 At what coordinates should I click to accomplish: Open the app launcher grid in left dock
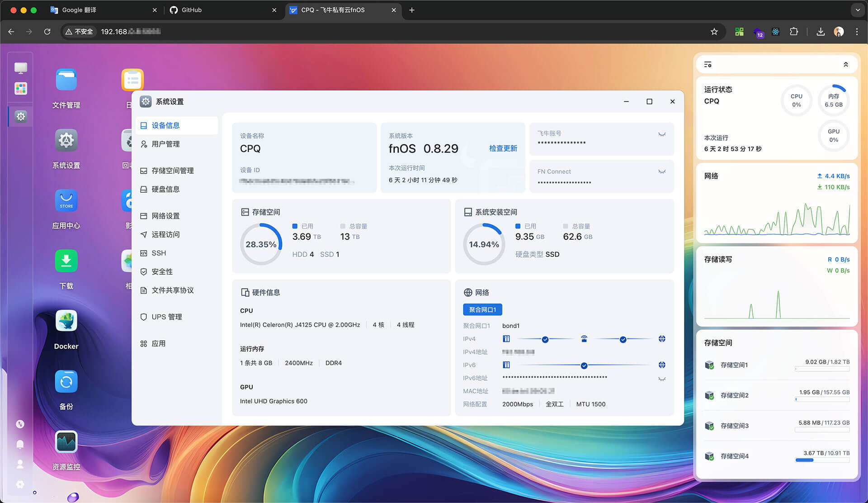click(20, 88)
